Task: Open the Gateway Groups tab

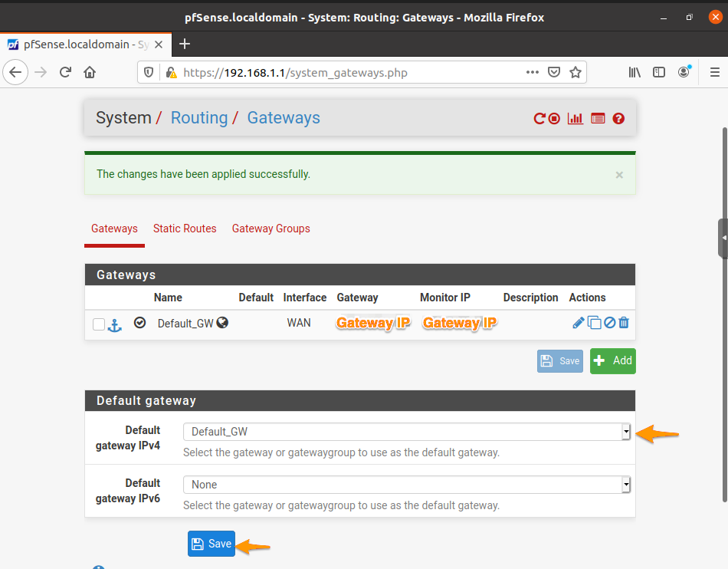Action: tap(271, 229)
